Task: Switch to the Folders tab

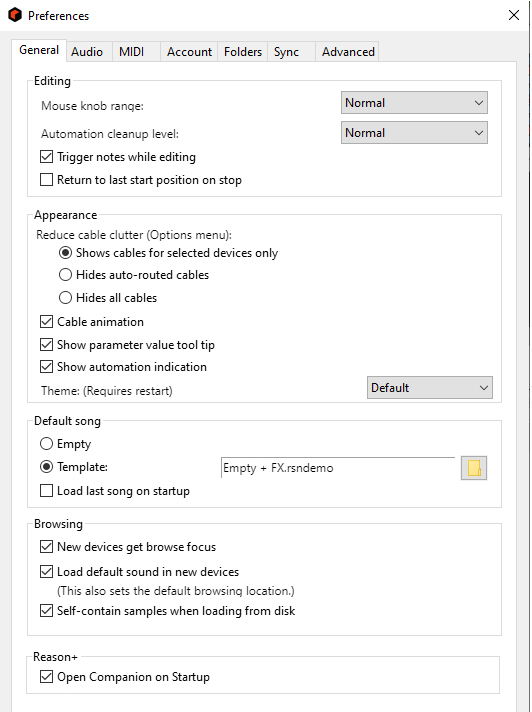Action: [x=243, y=52]
